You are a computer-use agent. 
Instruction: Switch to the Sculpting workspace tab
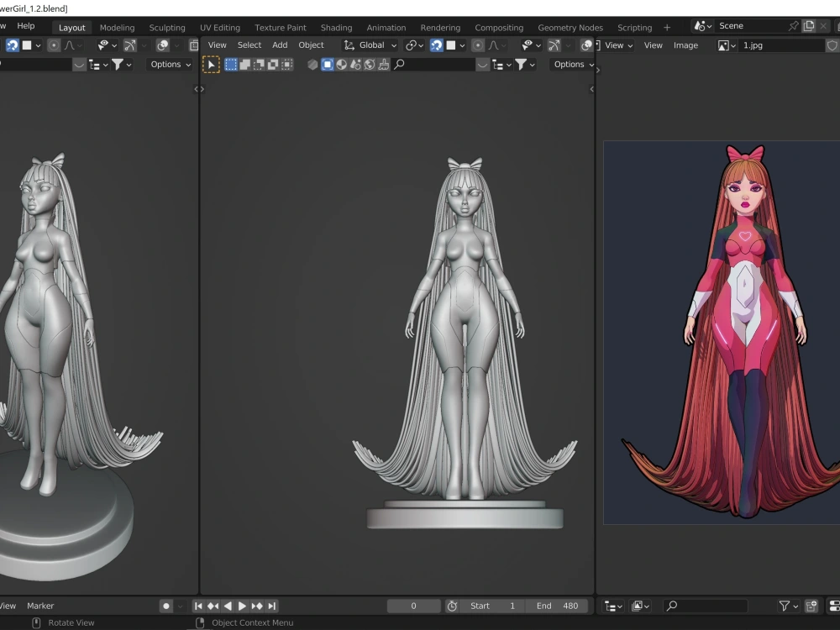(167, 28)
